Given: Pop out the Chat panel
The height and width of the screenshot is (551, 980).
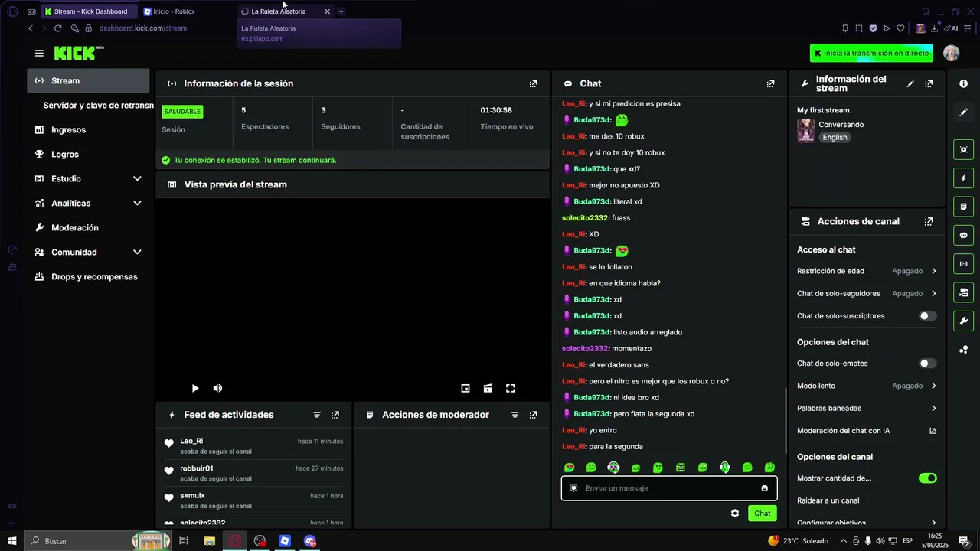Looking at the screenshot, I should pos(770,83).
